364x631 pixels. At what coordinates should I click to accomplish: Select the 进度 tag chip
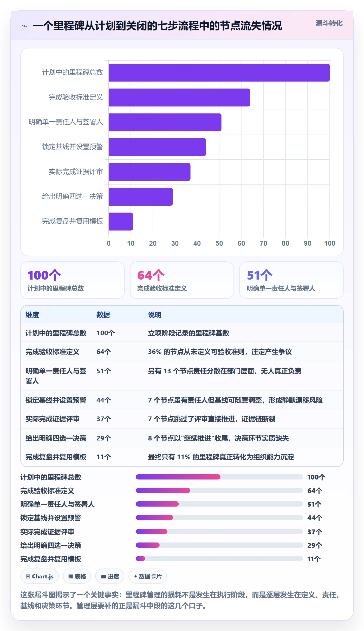110,576
